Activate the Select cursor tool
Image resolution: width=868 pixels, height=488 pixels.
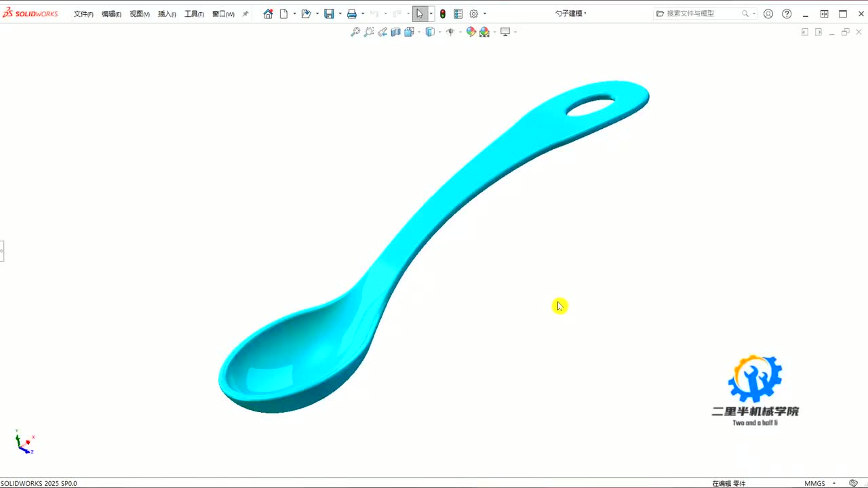pyautogui.click(x=420, y=14)
